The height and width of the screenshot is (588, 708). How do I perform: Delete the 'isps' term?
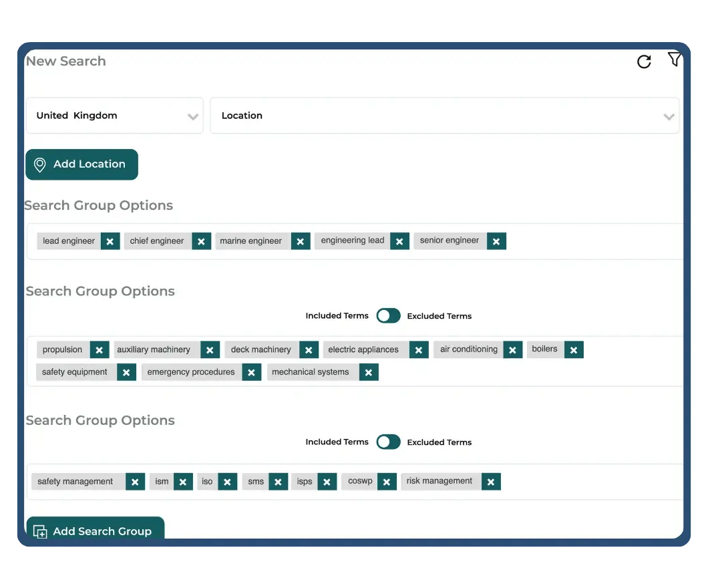(327, 481)
